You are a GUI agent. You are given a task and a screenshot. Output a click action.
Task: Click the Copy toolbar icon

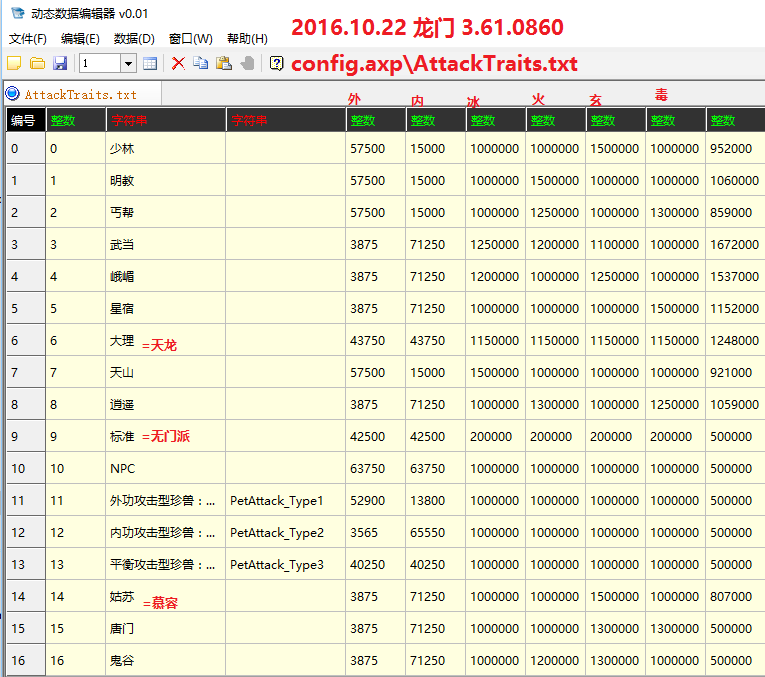[x=201, y=63]
